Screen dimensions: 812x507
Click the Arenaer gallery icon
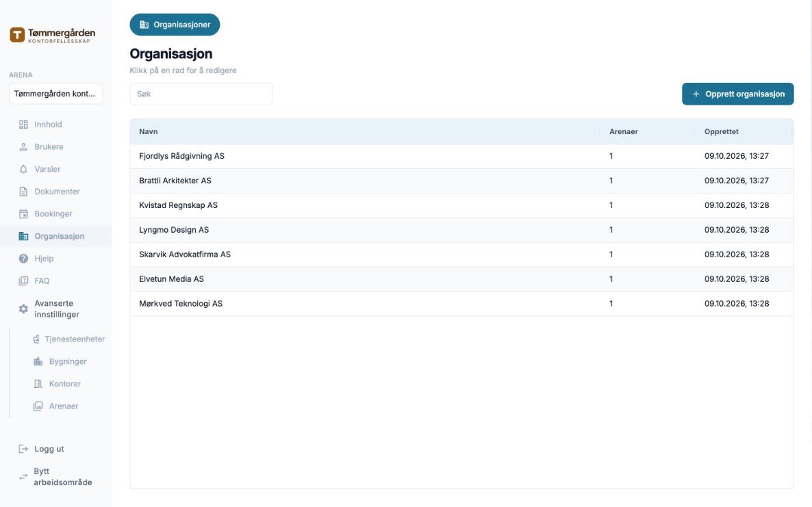(38, 406)
